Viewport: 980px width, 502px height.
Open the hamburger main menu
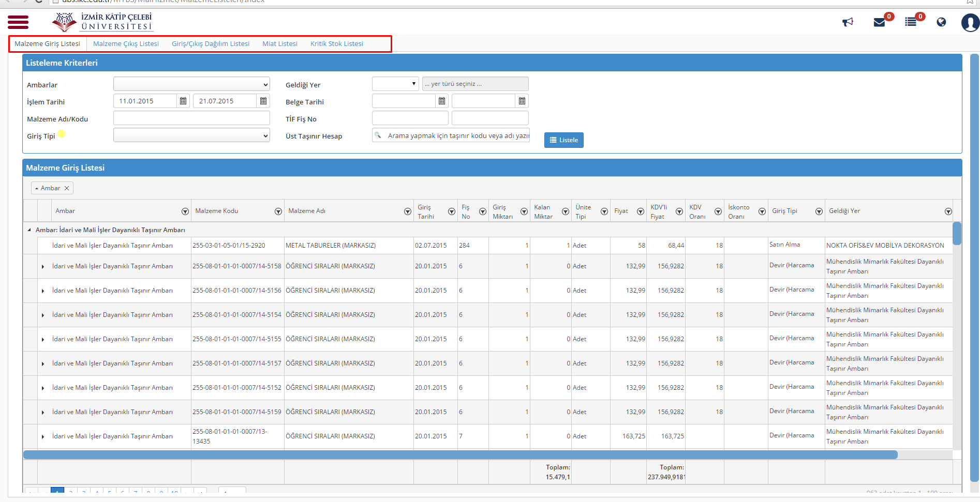(18, 22)
